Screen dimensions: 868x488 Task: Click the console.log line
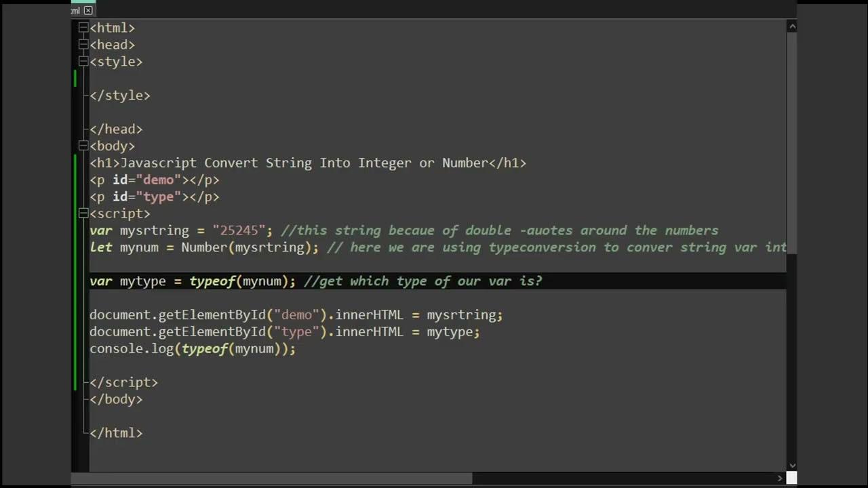coord(193,349)
